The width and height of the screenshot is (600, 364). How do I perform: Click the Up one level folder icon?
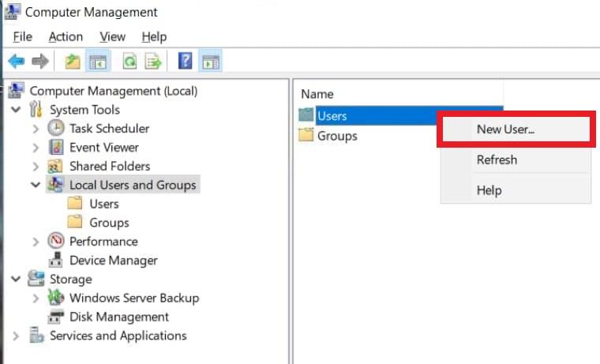click(x=73, y=62)
